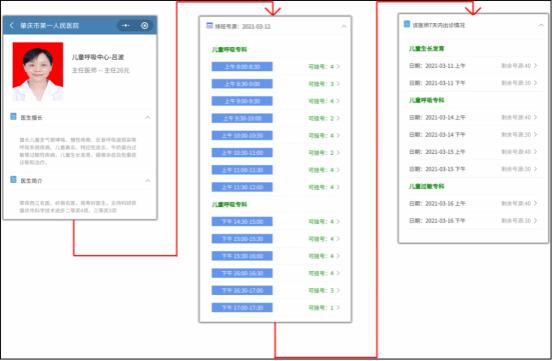Collapse the 医生擅长 section chevron
The width and height of the screenshot is (552, 361).
148,117
